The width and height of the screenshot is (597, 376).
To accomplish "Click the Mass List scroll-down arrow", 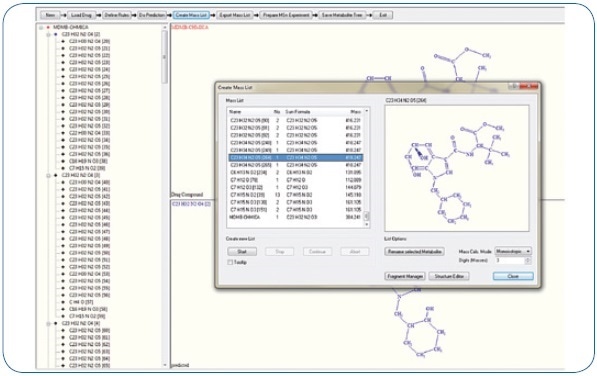I will coord(367,225).
